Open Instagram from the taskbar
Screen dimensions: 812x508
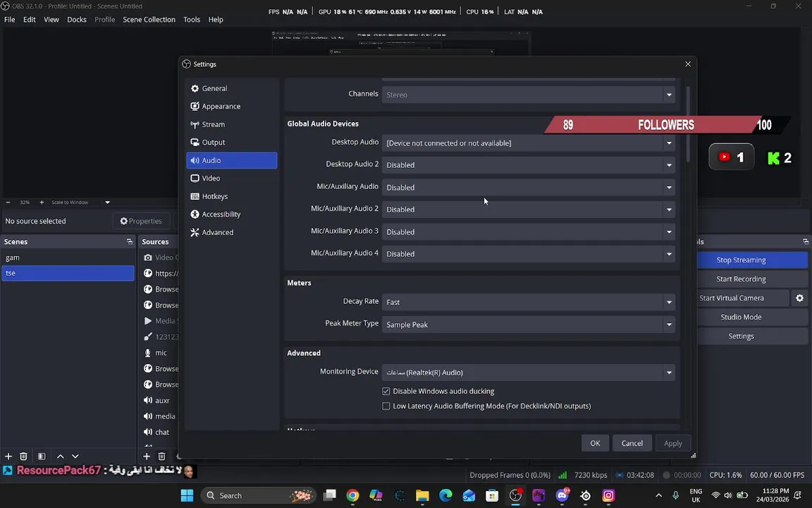tap(608, 495)
